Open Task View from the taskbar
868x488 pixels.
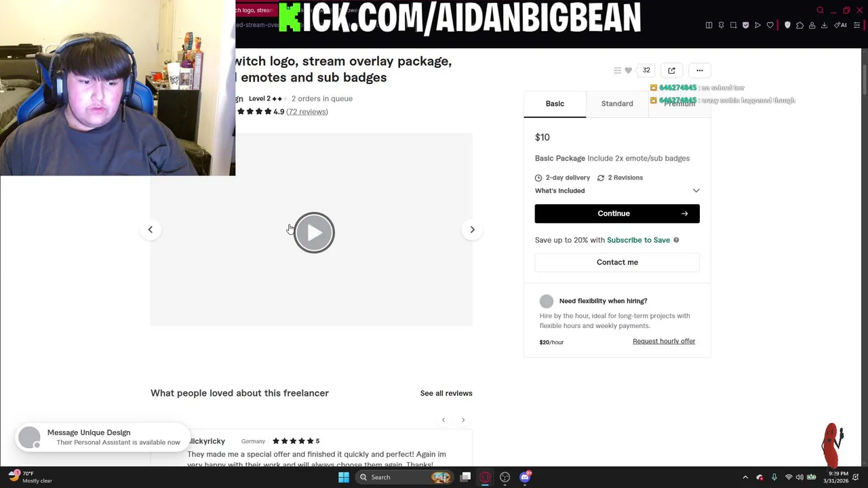[465, 477]
